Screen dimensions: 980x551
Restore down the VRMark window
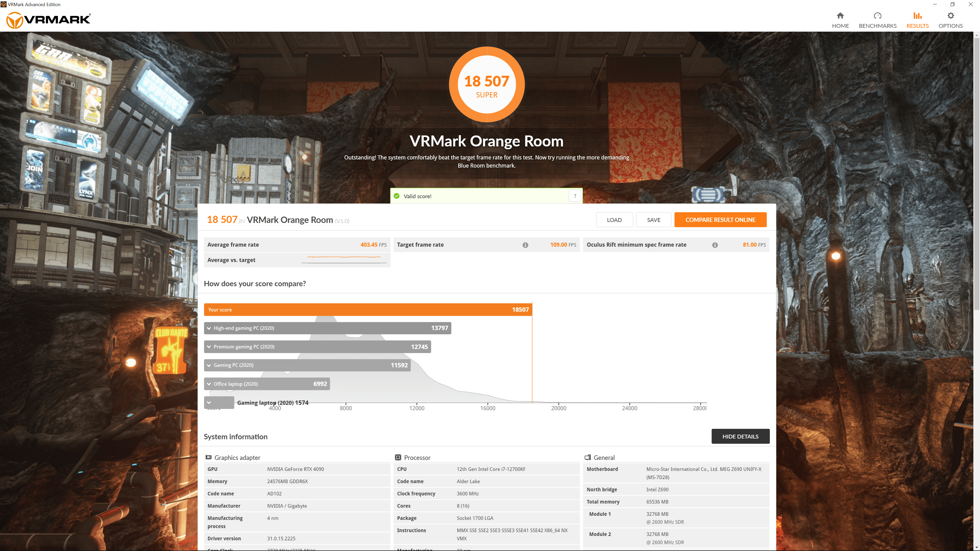952,4
